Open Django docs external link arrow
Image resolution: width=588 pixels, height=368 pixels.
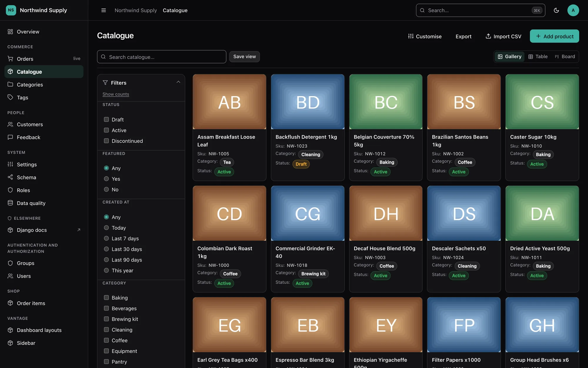coord(78,230)
